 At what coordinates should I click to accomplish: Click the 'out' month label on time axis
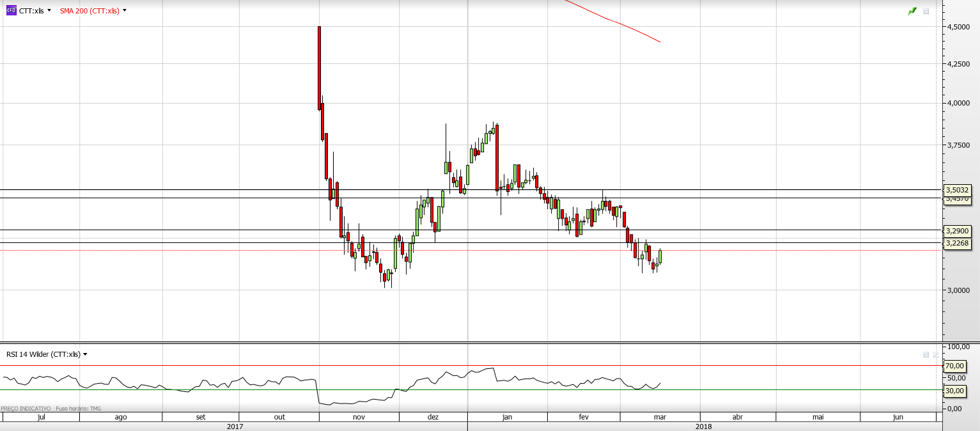[x=279, y=417]
